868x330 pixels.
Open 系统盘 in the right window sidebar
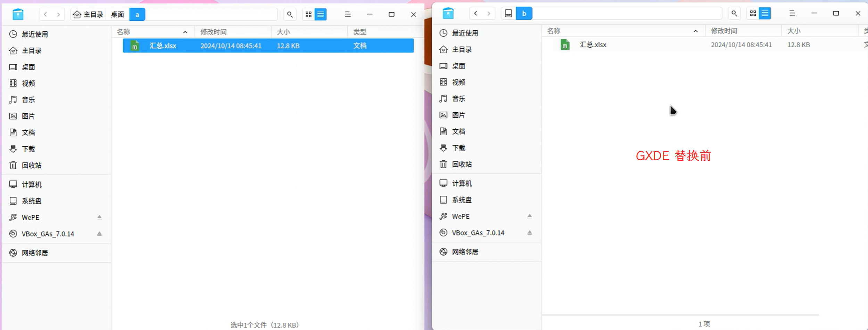click(487, 200)
